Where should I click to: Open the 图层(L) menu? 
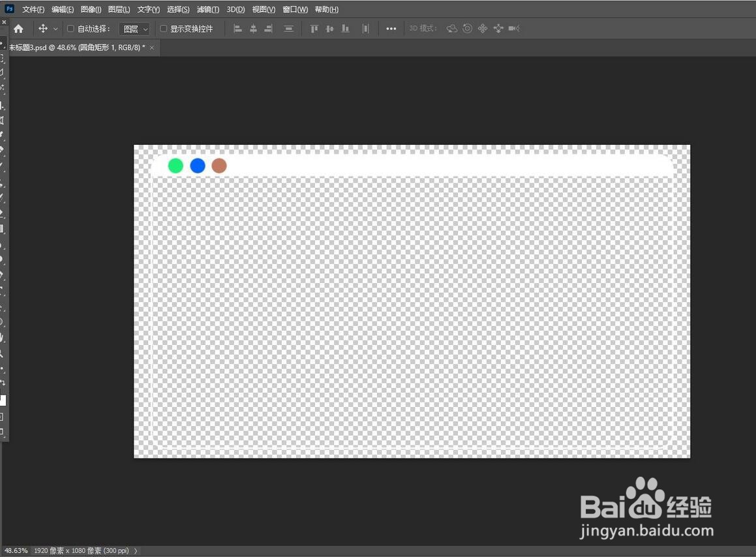coord(119,9)
